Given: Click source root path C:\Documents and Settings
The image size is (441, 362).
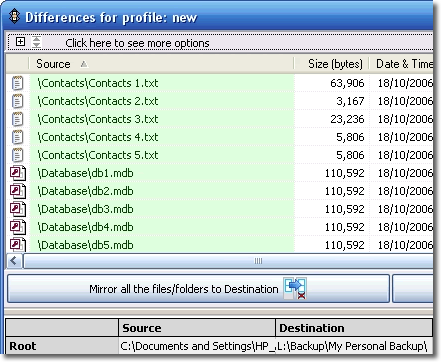Looking at the screenshot, I should click(x=197, y=346).
